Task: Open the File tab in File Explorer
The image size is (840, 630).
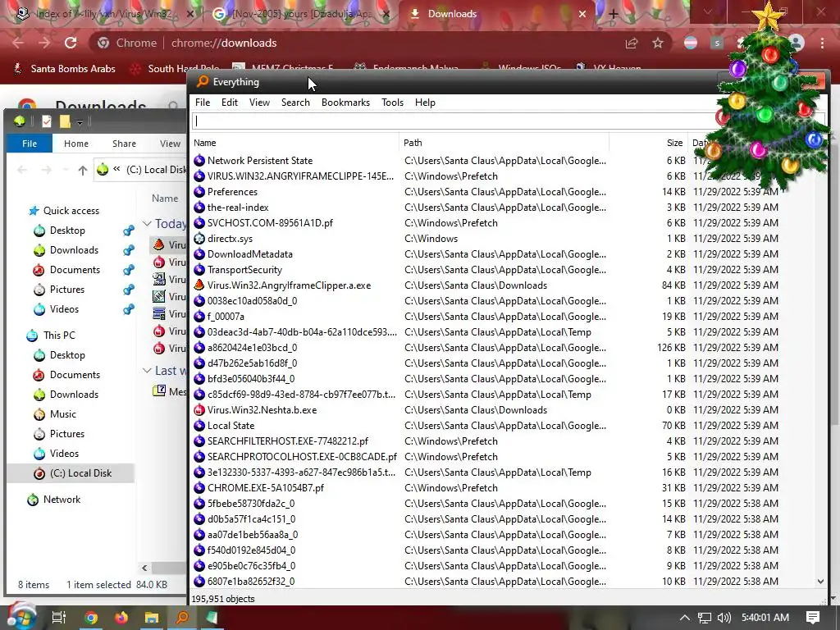Action: (30, 144)
